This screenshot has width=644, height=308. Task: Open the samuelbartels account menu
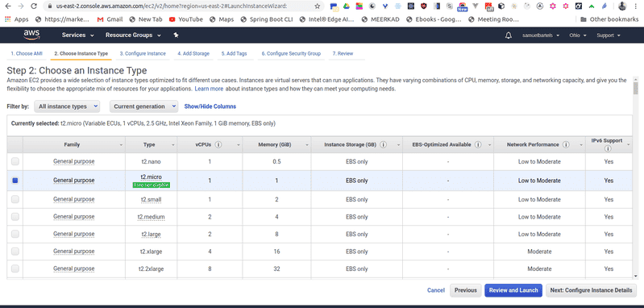541,35
